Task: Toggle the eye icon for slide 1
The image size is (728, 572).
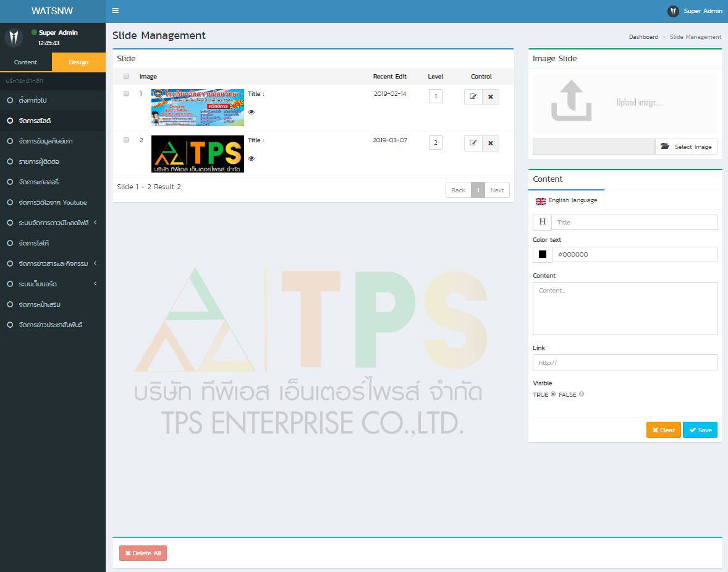Action: pyautogui.click(x=251, y=112)
